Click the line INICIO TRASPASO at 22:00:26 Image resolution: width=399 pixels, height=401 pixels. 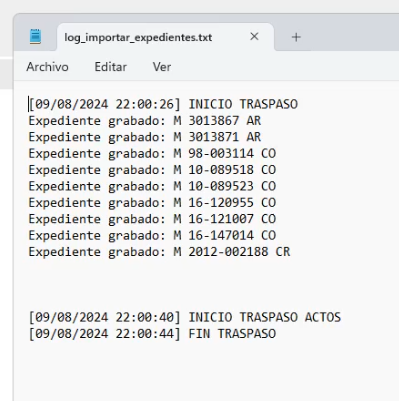[x=163, y=104]
